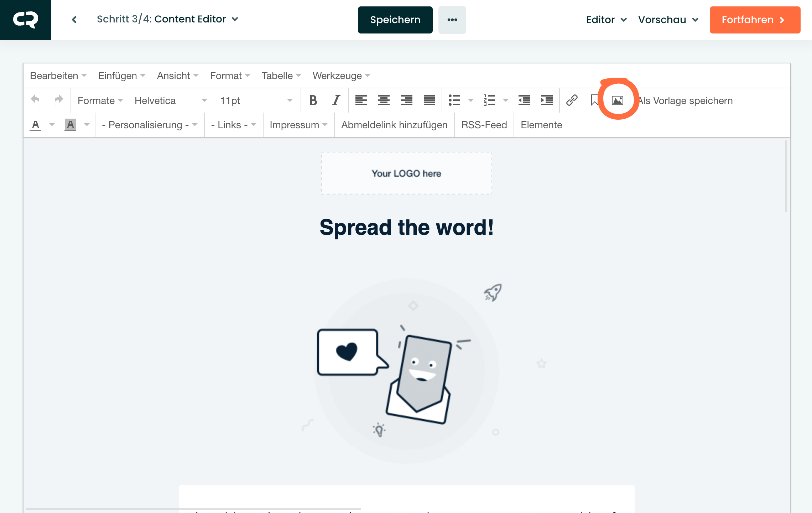Decrease the indent
The height and width of the screenshot is (513, 812).
tap(524, 100)
